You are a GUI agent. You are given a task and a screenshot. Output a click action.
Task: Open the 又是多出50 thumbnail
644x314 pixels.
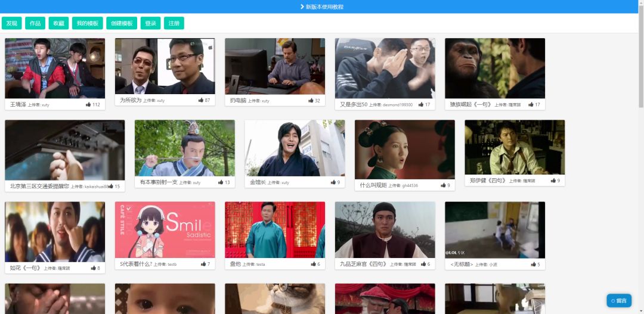click(x=385, y=68)
